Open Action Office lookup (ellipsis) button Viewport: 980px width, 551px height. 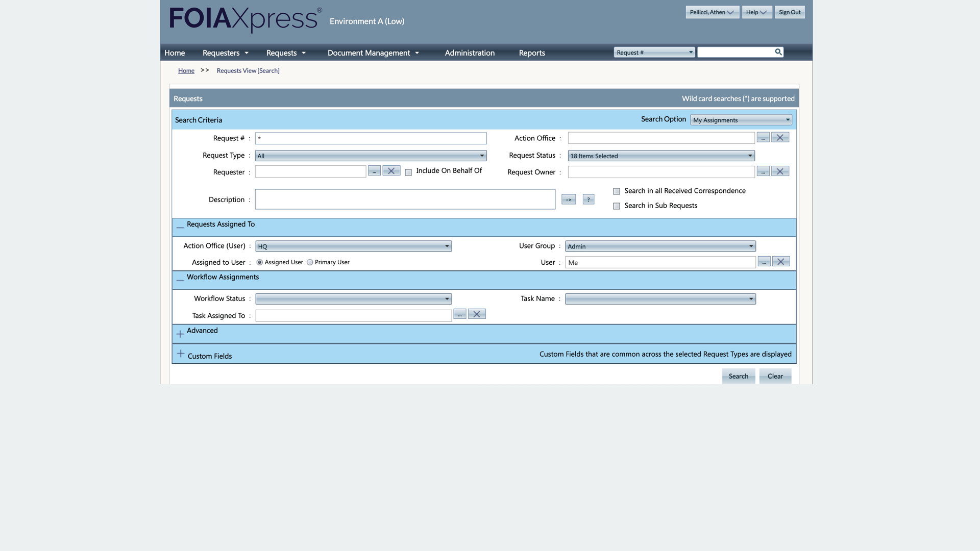pyautogui.click(x=763, y=138)
